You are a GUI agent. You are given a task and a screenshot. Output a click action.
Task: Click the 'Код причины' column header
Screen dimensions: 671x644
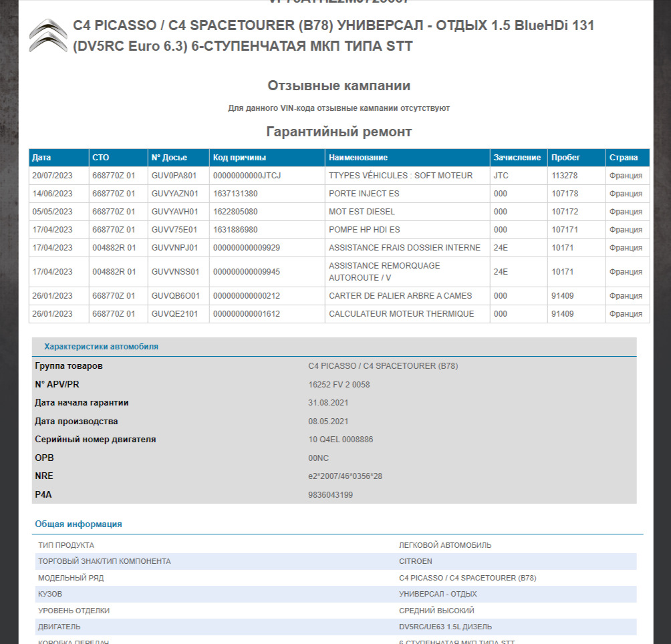pos(240,158)
